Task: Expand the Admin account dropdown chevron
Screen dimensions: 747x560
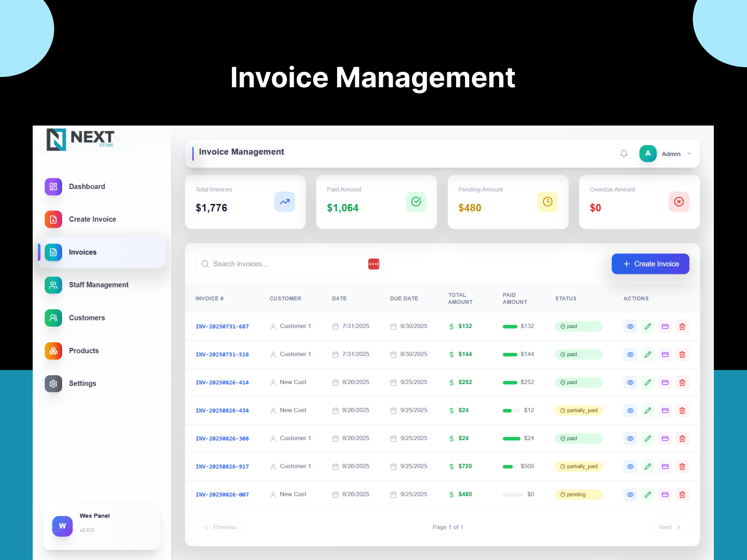Action: (x=689, y=154)
